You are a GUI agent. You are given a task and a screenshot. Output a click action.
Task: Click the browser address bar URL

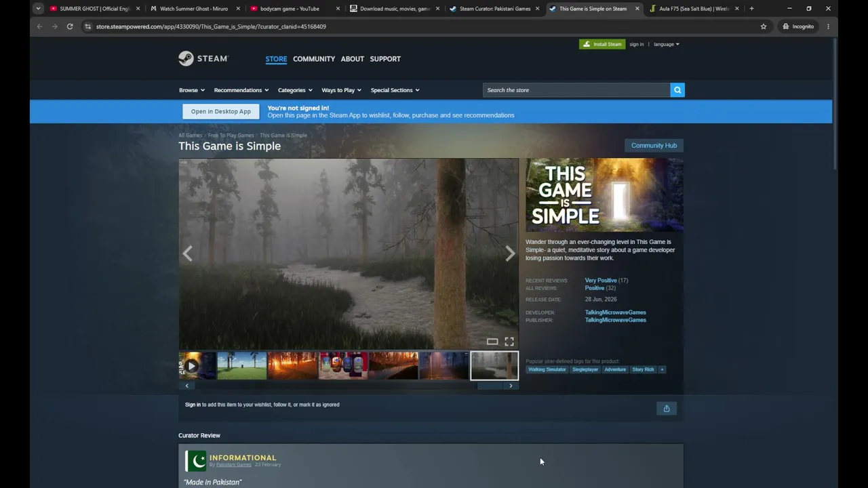[x=211, y=26]
